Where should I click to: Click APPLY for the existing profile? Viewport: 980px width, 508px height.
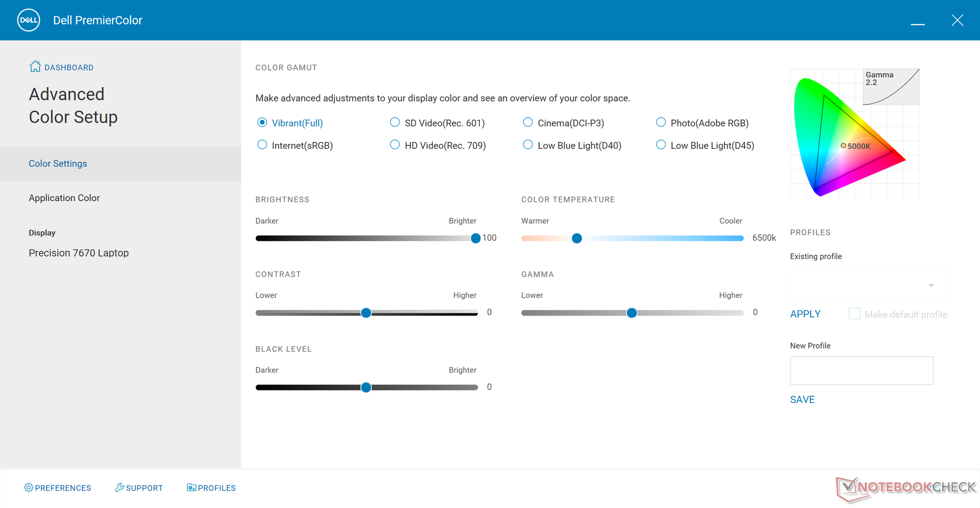click(x=805, y=314)
